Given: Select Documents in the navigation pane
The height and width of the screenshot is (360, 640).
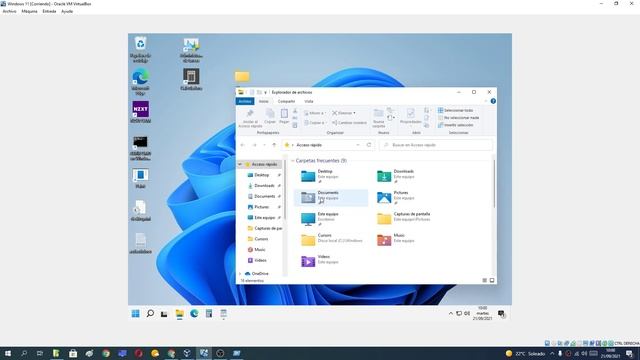Looking at the screenshot, I should pos(264,196).
